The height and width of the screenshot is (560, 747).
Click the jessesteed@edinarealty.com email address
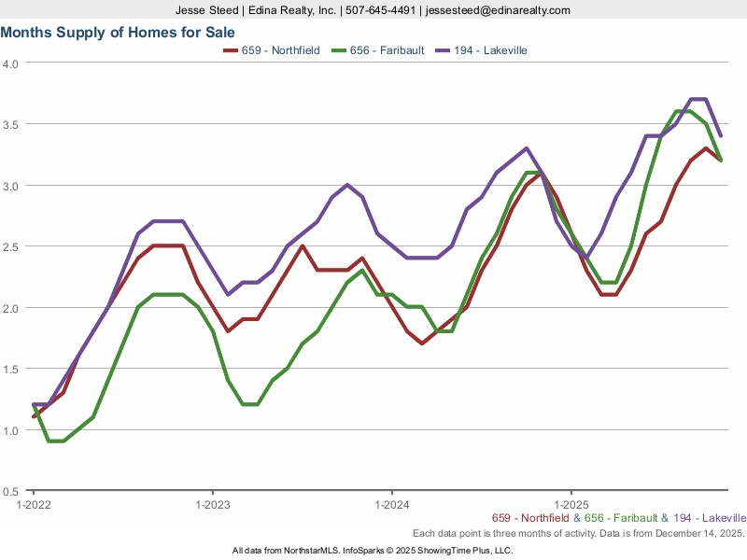tap(496, 10)
